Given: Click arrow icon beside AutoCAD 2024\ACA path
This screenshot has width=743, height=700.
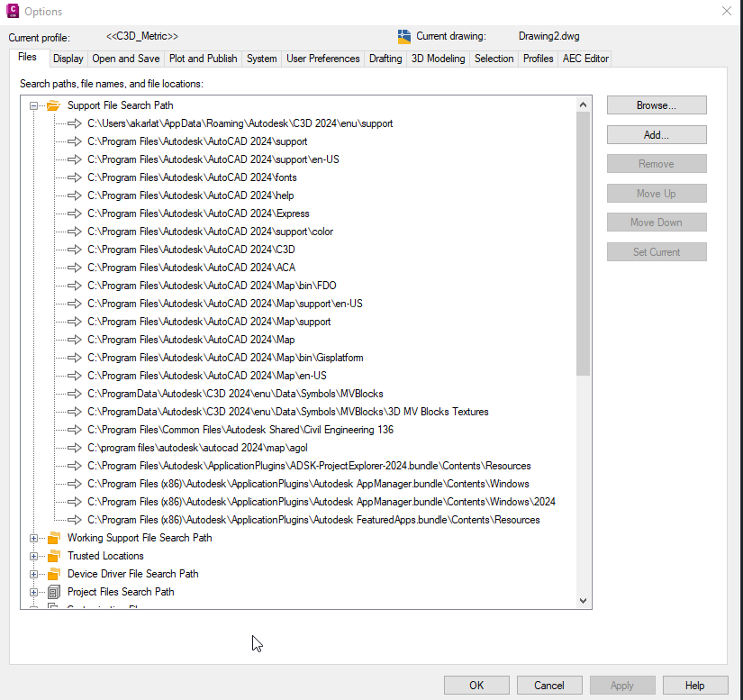Looking at the screenshot, I should (x=75, y=268).
